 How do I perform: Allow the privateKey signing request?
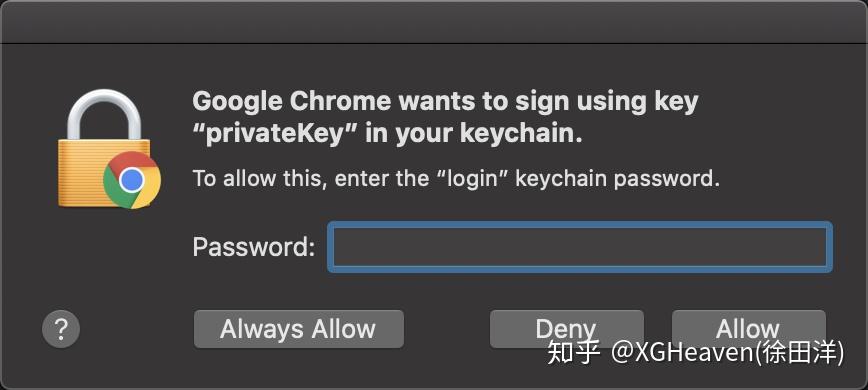click(x=748, y=329)
